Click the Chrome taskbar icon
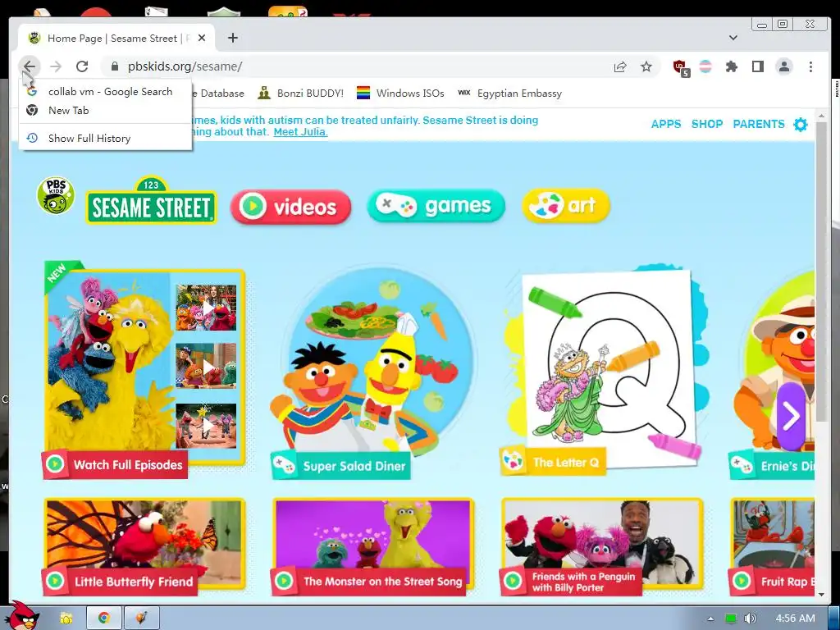This screenshot has width=840, height=630. 104,619
